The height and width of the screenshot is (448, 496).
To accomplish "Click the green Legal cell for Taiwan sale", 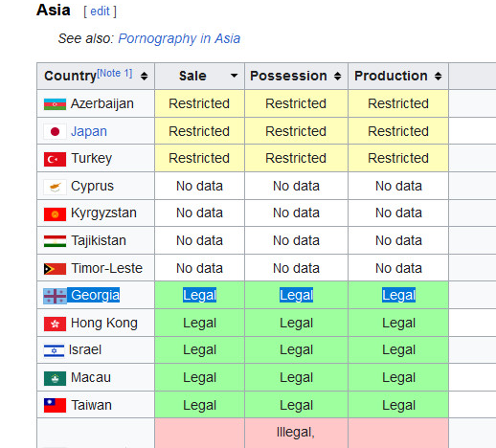I will pyautogui.click(x=200, y=405).
